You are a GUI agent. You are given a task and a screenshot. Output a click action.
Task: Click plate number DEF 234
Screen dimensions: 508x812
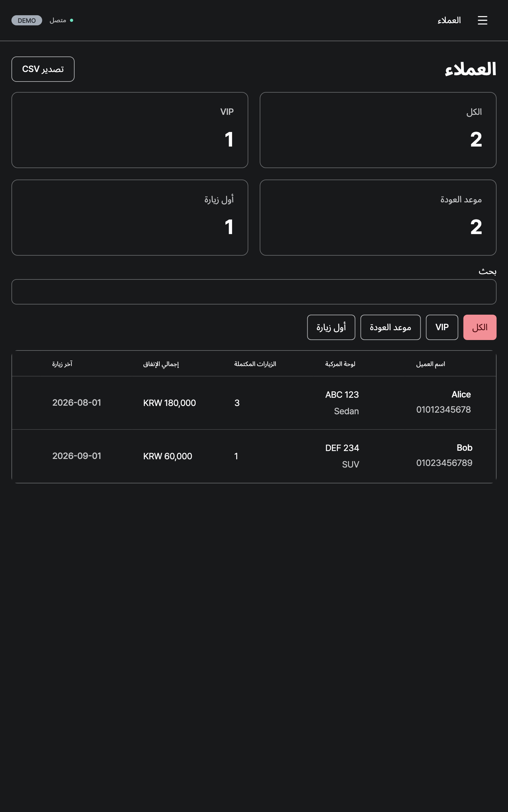click(x=342, y=448)
